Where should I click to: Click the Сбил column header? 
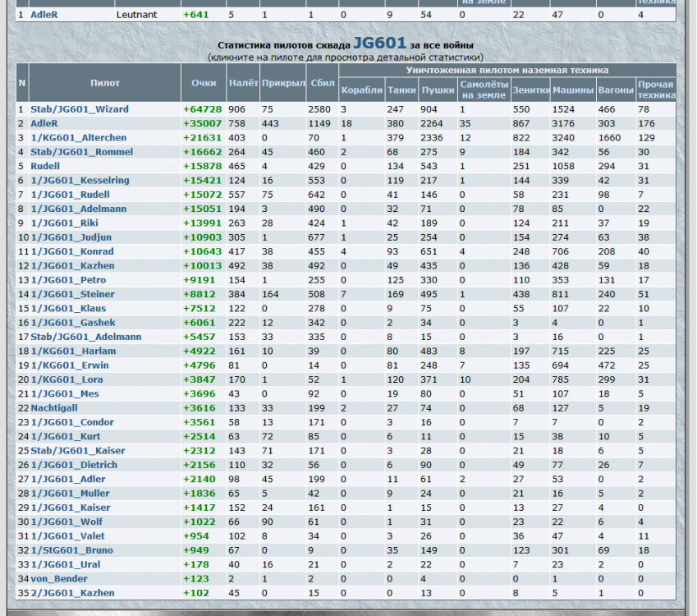click(323, 83)
